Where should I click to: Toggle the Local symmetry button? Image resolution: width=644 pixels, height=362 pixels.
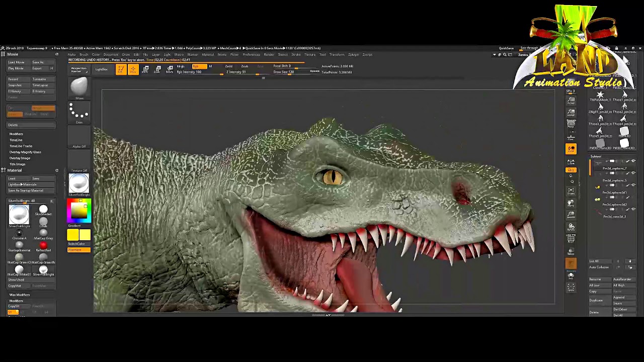click(571, 149)
